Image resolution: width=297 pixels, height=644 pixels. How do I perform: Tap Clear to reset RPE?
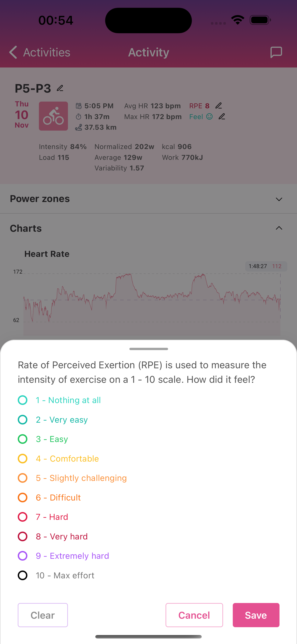43,615
